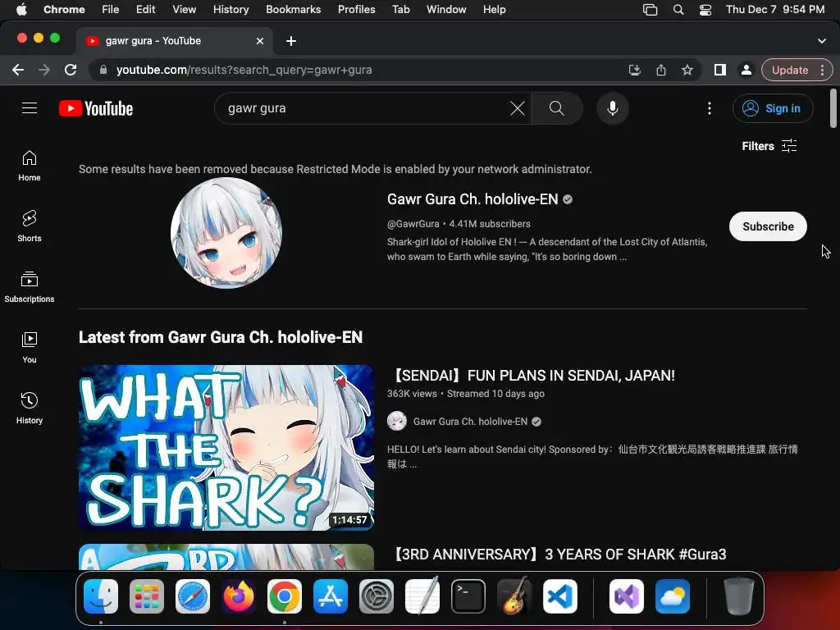Screen dimensions: 840x630
Task: Go forward in Chrome
Action: pos(44,70)
